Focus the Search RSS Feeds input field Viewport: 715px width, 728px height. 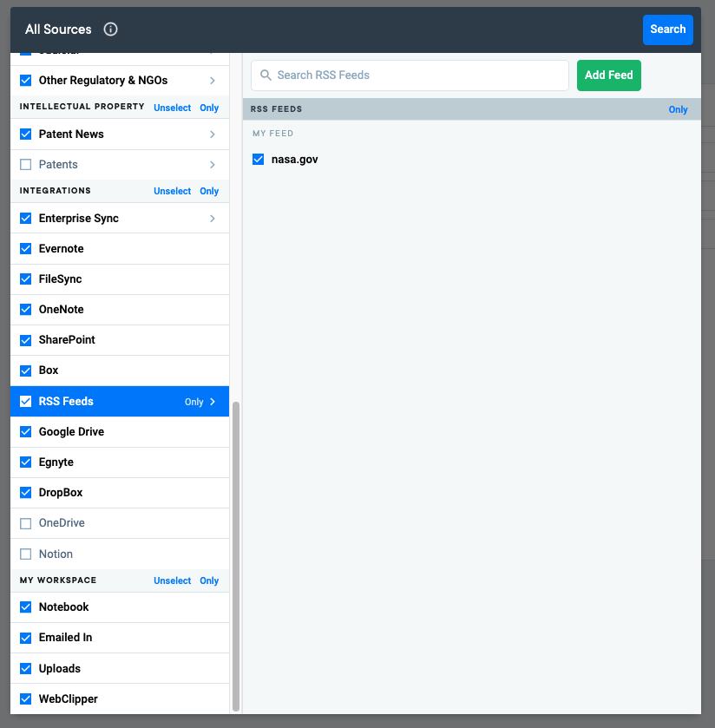coord(417,75)
